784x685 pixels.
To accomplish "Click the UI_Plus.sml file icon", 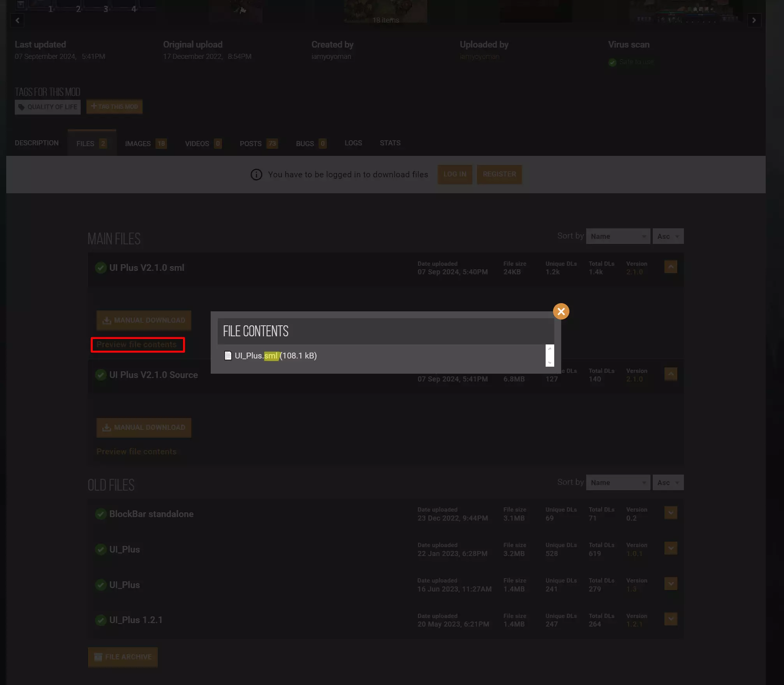I will point(228,356).
